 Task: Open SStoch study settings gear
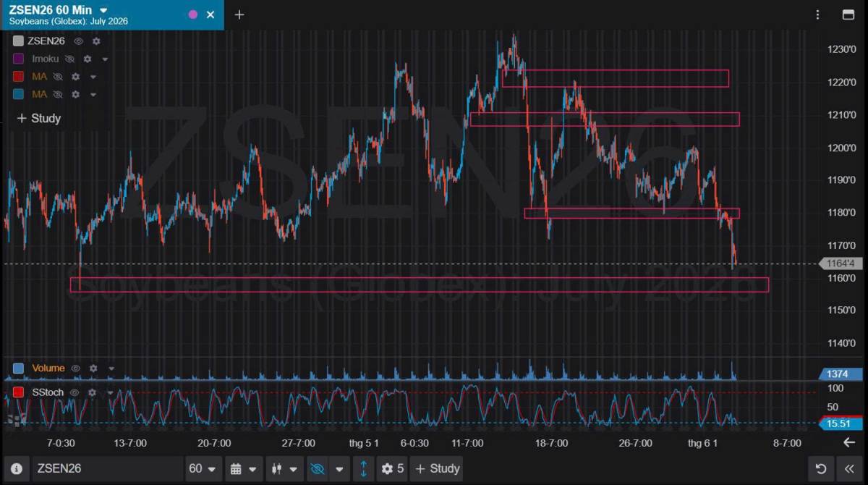click(x=92, y=392)
